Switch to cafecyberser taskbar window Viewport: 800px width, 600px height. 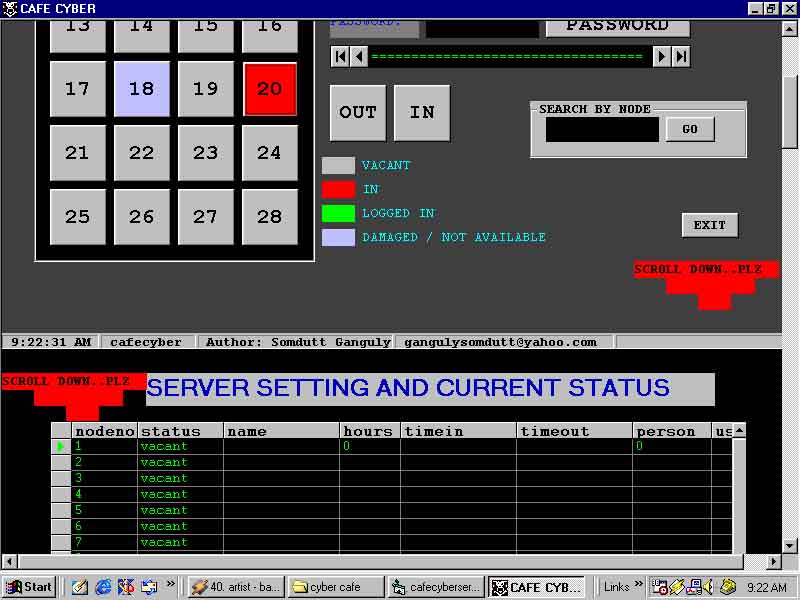click(x=436, y=587)
